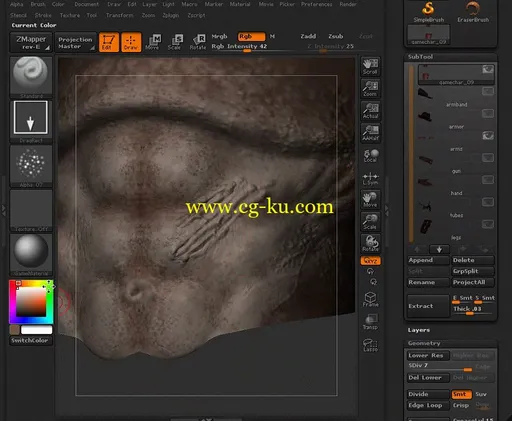Screen dimensions: 512x421
Task: Click the down arrow below SubTool list
Action: pos(439,249)
